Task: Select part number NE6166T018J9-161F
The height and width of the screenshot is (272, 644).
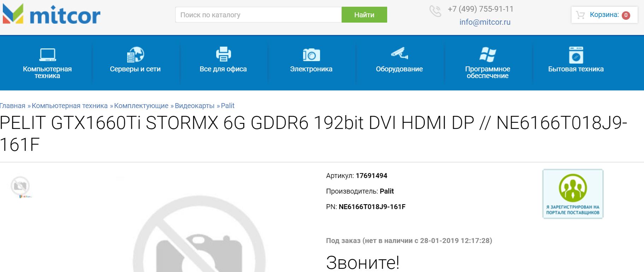Action: 372,207
